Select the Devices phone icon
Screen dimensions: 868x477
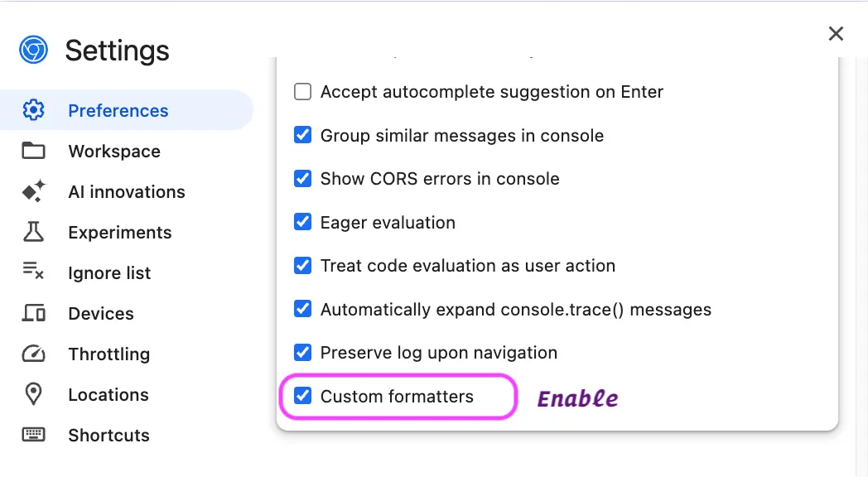(33, 313)
